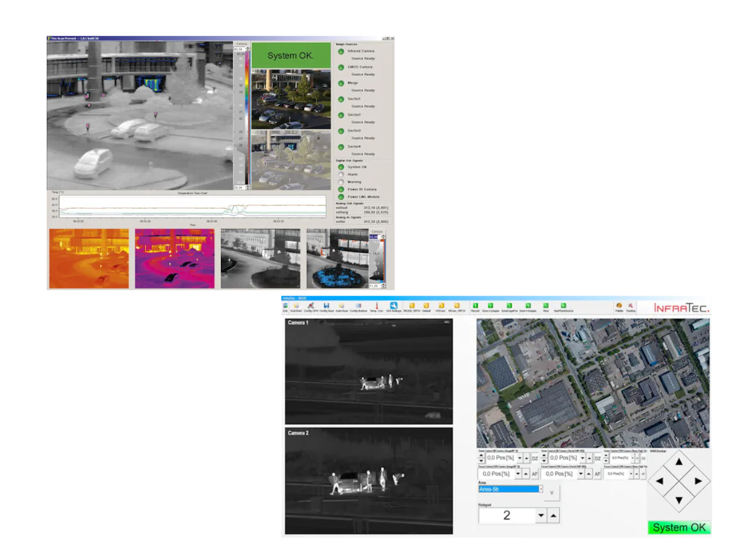Open the Config Buttons toolbar icon
The height and width of the screenshot is (560, 747).
coord(358,306)
